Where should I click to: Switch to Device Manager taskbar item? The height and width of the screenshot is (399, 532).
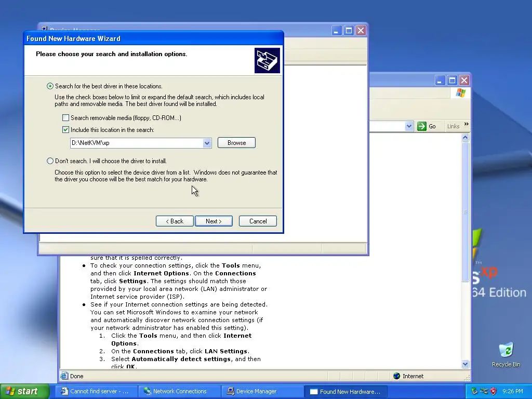pos(262,392)
